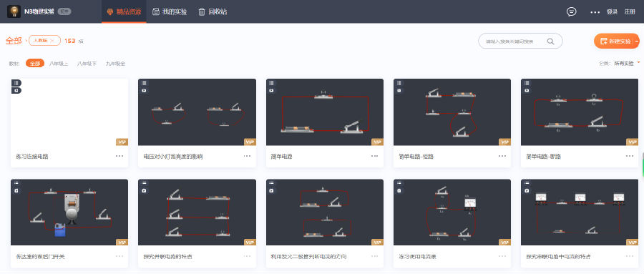The width and height of the screenshot is (644, 274).
Task: Click VIP badge on 练习使用电流表 card
Action: (504, 243)
